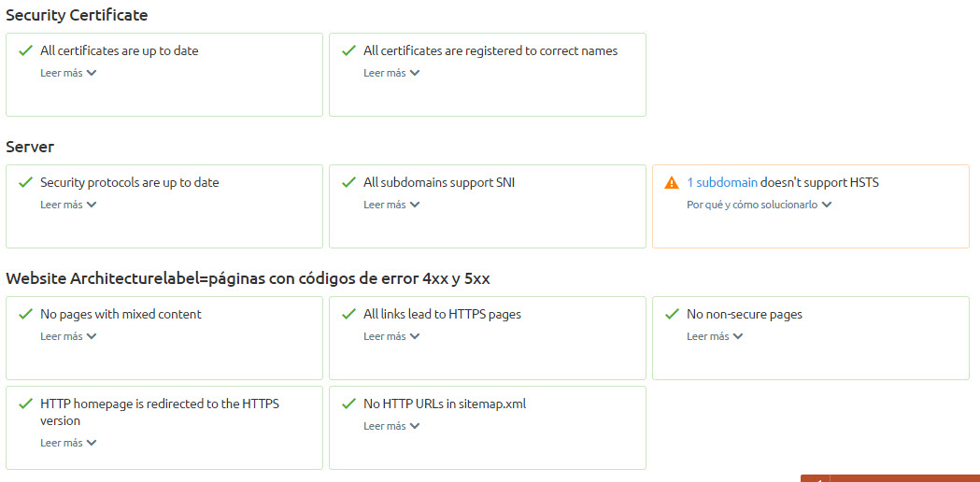Screen dimensions: 980x482
Task: Expand Leer más under All subdomains support SNI
Action: pyautogui.click(x=391, y=205)
